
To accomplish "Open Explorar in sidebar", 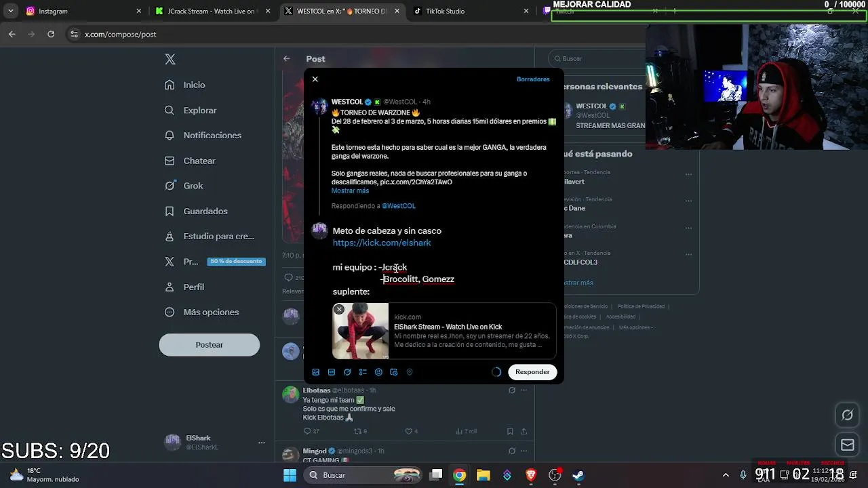I will click(191, 110).
